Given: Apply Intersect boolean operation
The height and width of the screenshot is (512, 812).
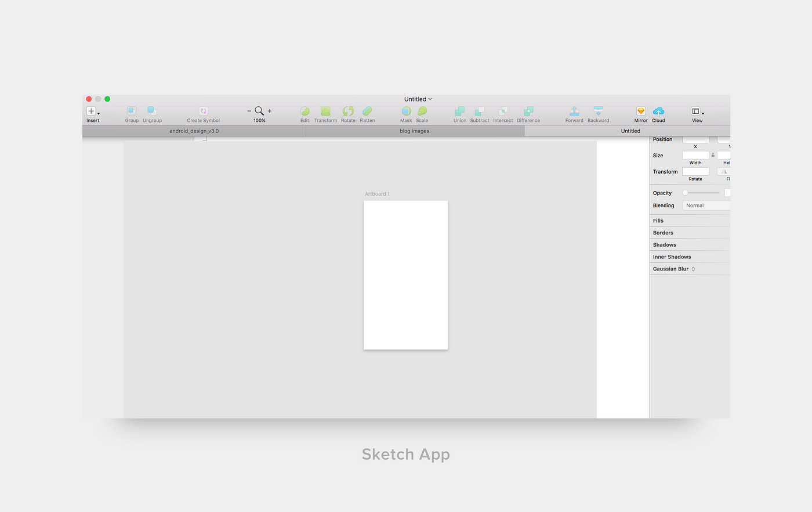Looking at the screenshot, I should pos(503,111).
